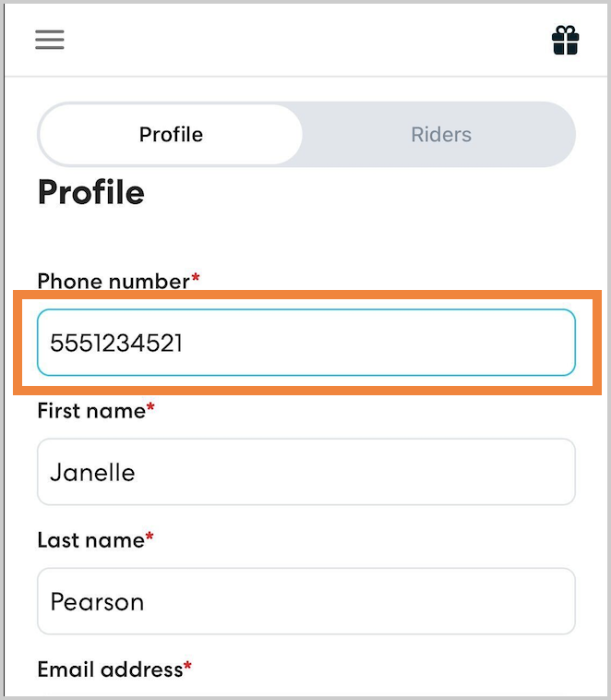This screenshot has height=700, width=611.
Task: Click the First name label
Action: point(90,410)
